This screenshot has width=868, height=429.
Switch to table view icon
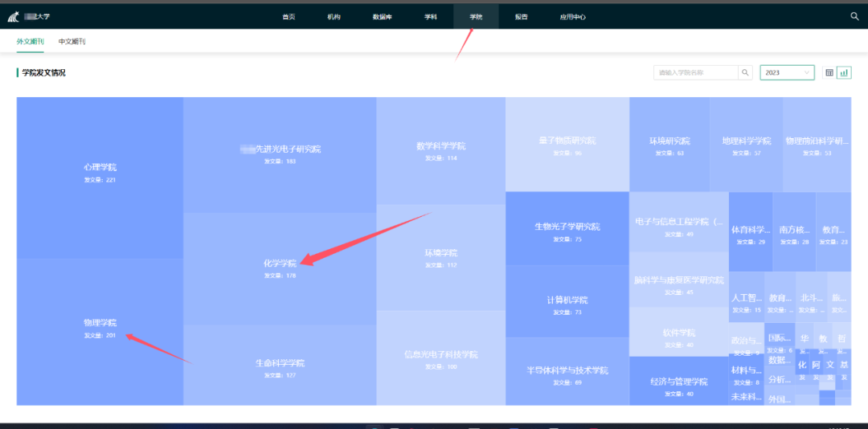pos(829,72)
